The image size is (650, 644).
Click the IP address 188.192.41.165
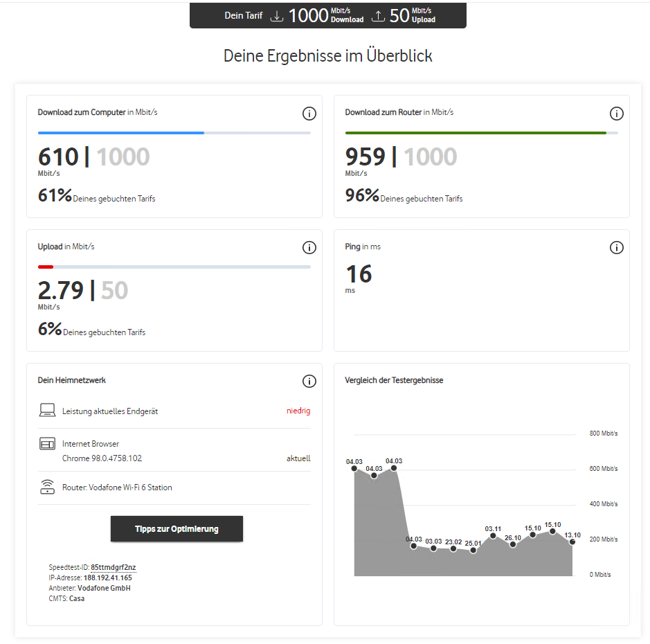tap(107, 578)
